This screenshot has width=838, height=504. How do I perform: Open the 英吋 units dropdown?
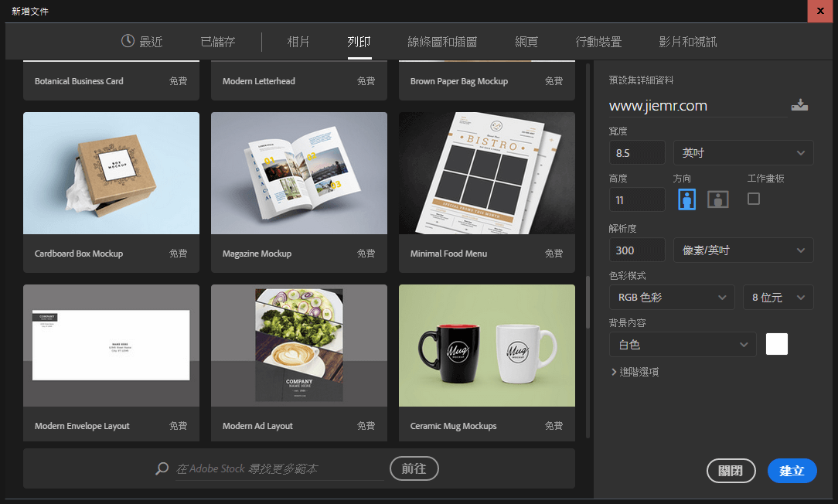[742, 152]
